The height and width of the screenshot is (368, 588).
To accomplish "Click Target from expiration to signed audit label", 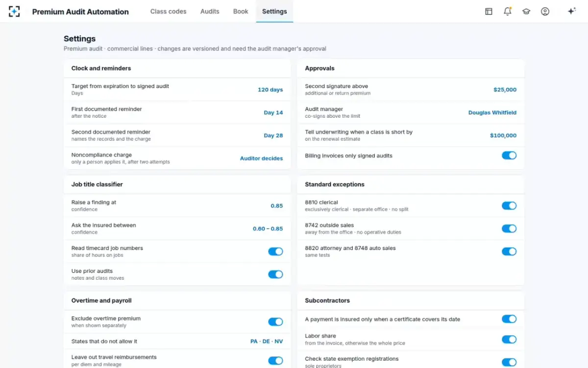I will pos(120,86).
